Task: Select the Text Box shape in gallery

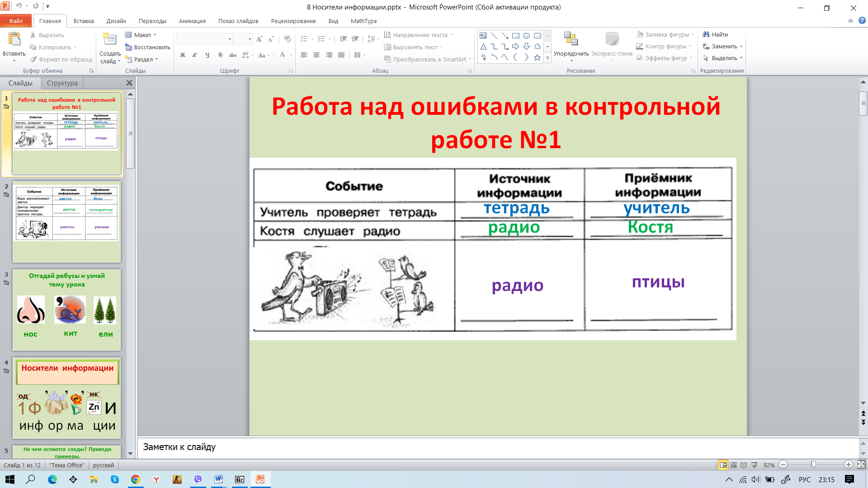Action: (483, 36)
